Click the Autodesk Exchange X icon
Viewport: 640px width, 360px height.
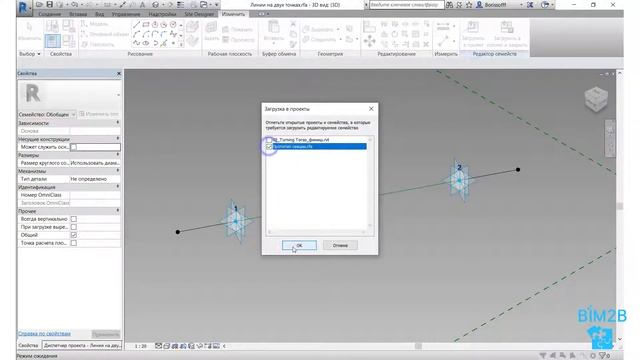(530, 5)
